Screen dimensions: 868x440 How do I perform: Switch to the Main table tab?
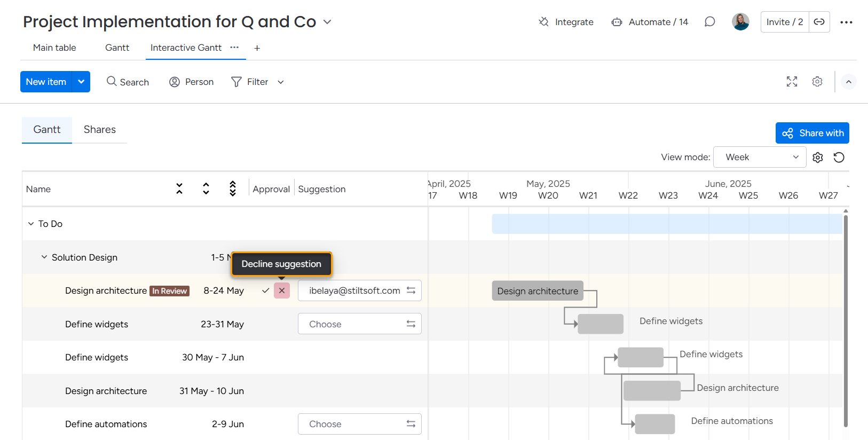[x=54, y=48]
